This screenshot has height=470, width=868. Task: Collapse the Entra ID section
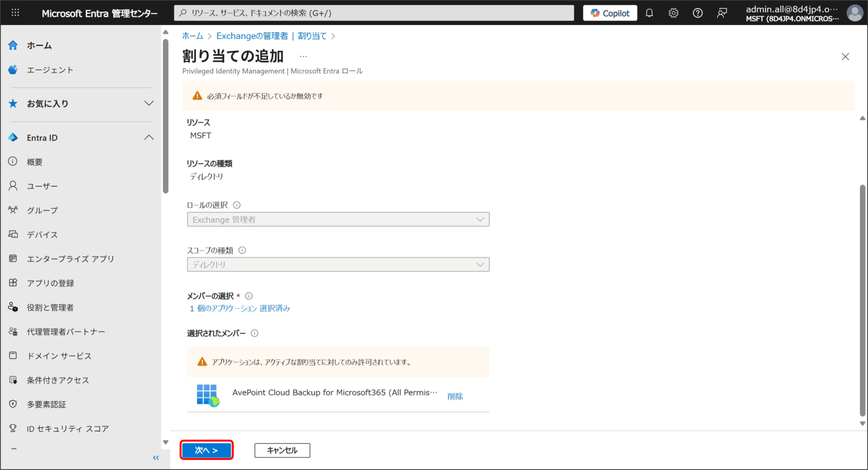(x=149, y=138)
